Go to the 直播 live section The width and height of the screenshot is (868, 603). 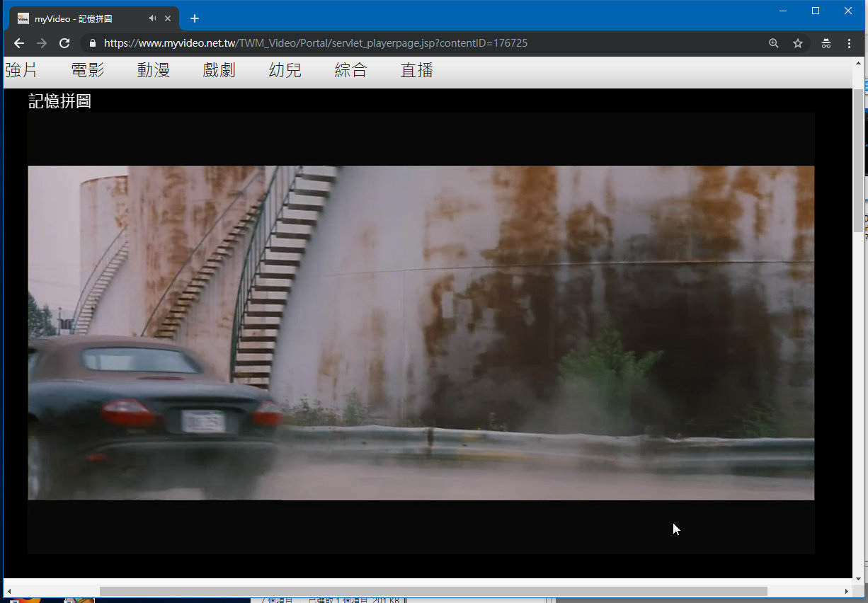[417, 70]
